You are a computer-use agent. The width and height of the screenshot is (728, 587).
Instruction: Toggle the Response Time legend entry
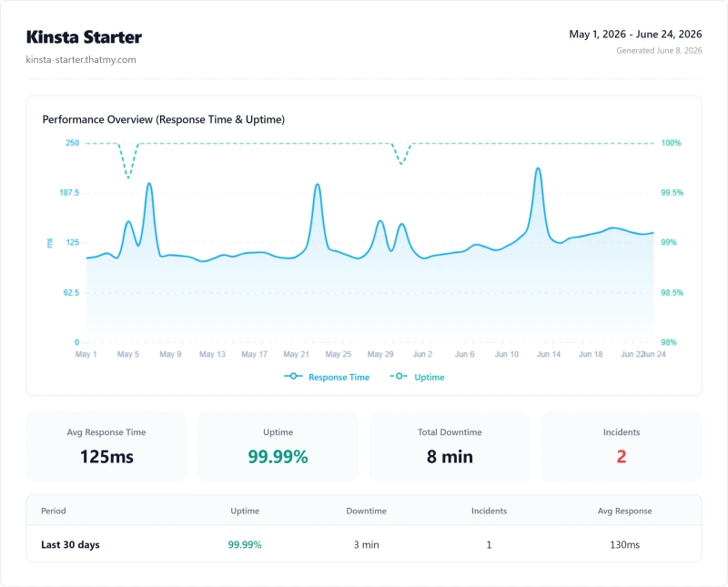pos(327,377)
